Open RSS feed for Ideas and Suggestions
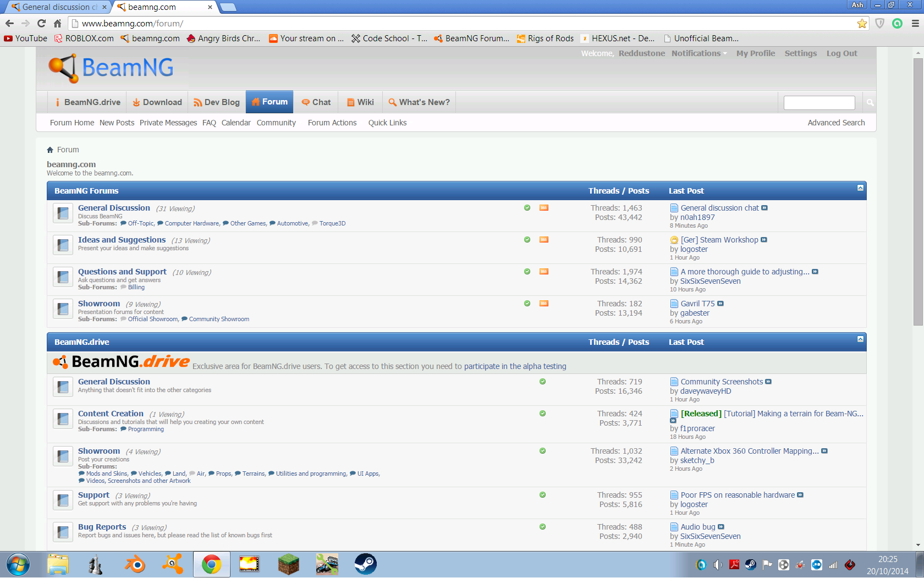924x578 pixels. [x=544, y=240]
